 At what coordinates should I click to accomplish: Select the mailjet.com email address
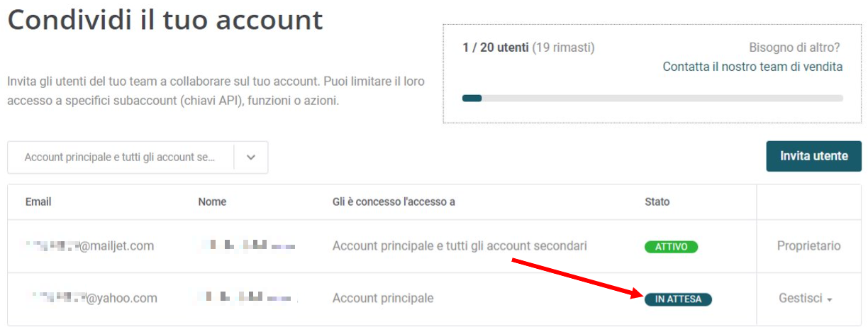[x=89, y=246]
